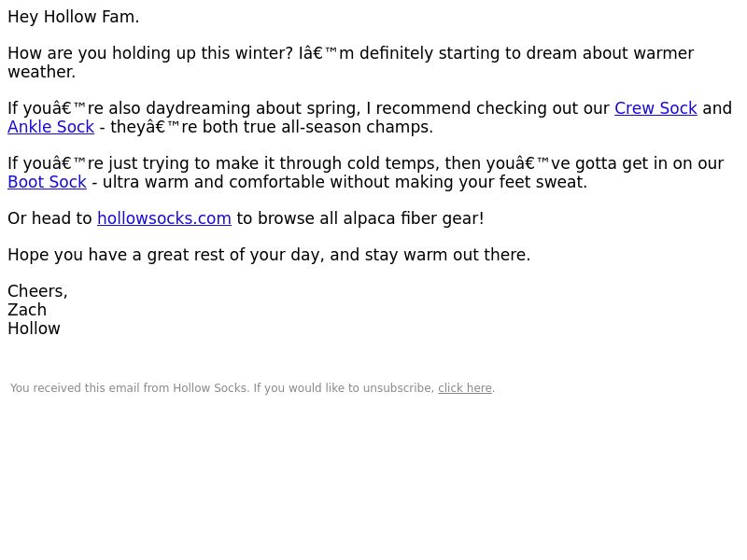Open the Crew Sock link
747x560 pixels.
(x=655, y=108)
